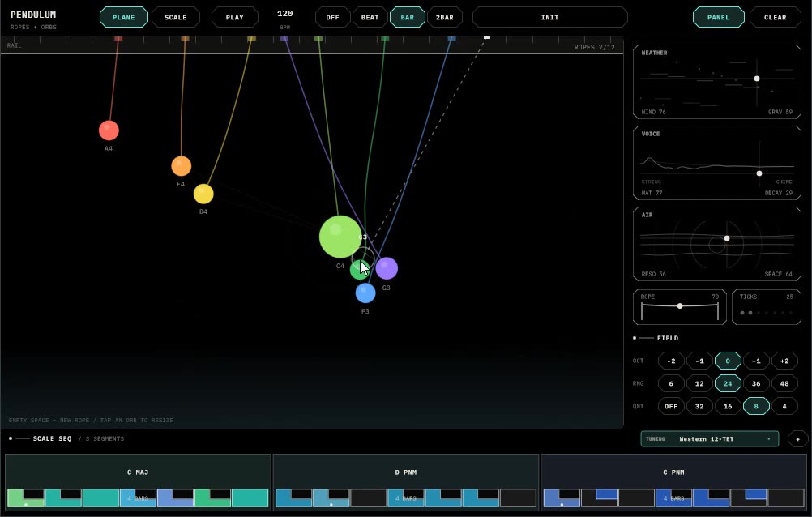The height and width of the screenshot is (517, 812).
Task: Click the purple rope anchor on the rail
Action: (284, 38)
